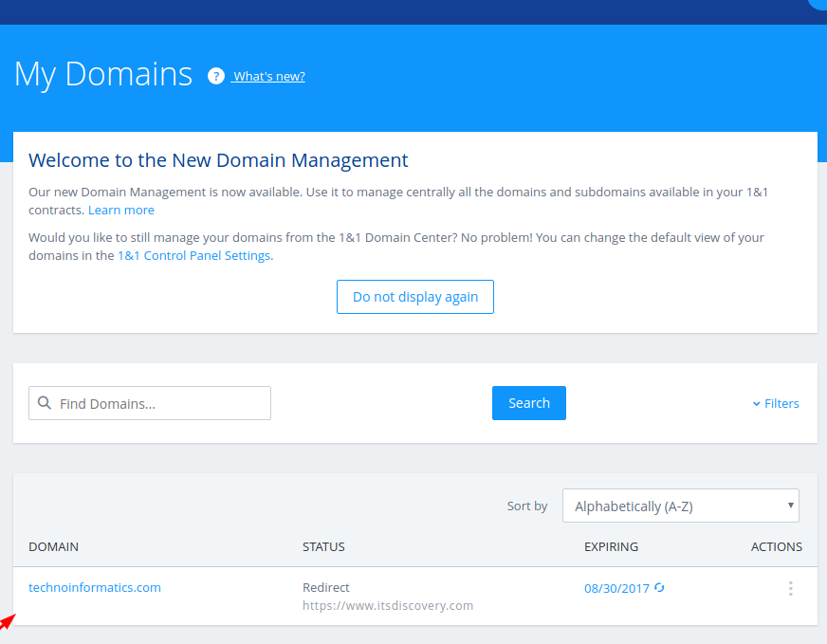Click the DOMAIN column header
The width and height of the screenshot is (827, 644).
pyautogui.click(x=53, y=547)
